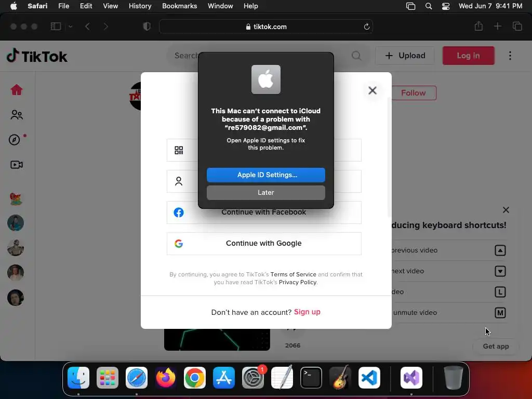Open Visual Studio Code from the Dock
Image resolution: width=532 pixels, height=399 pixels.
369,378
